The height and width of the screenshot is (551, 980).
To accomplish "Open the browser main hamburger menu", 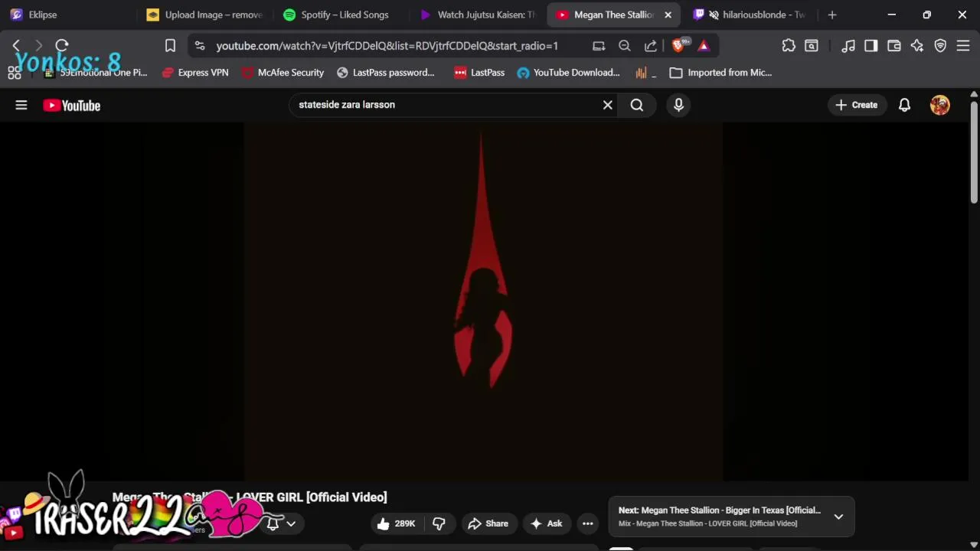I will [963, 46].
